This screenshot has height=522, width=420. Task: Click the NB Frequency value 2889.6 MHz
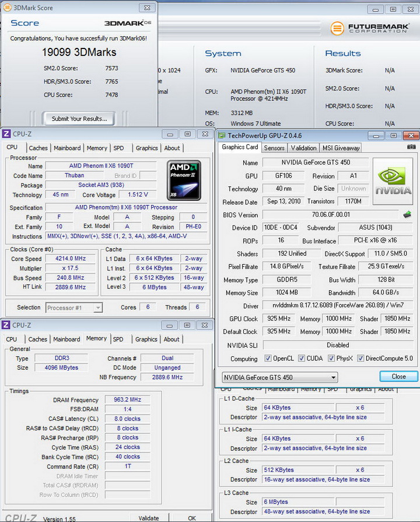pos(167,377)
